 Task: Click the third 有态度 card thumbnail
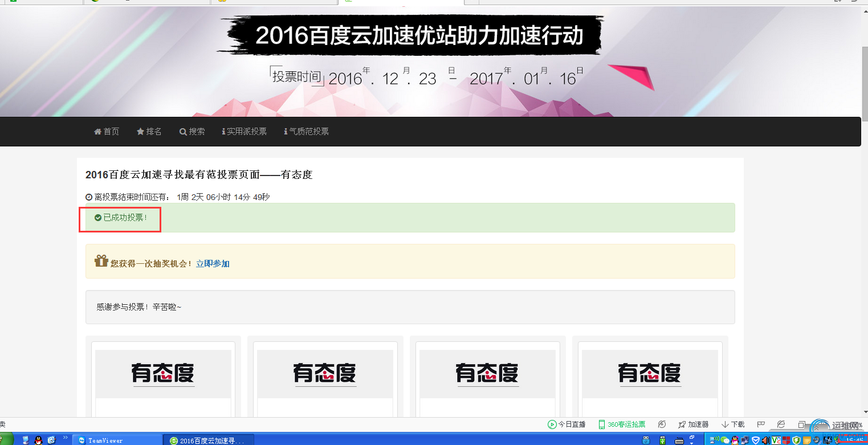click(487, 374)
